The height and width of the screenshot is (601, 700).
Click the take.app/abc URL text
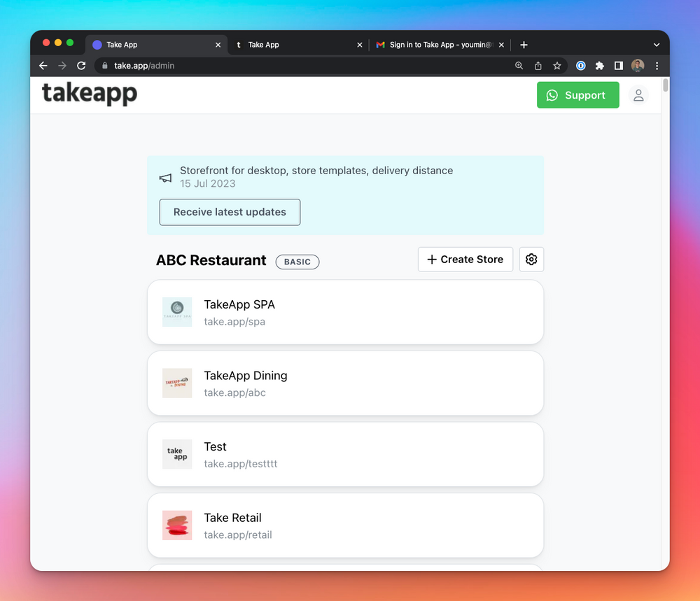pos(234,393)
